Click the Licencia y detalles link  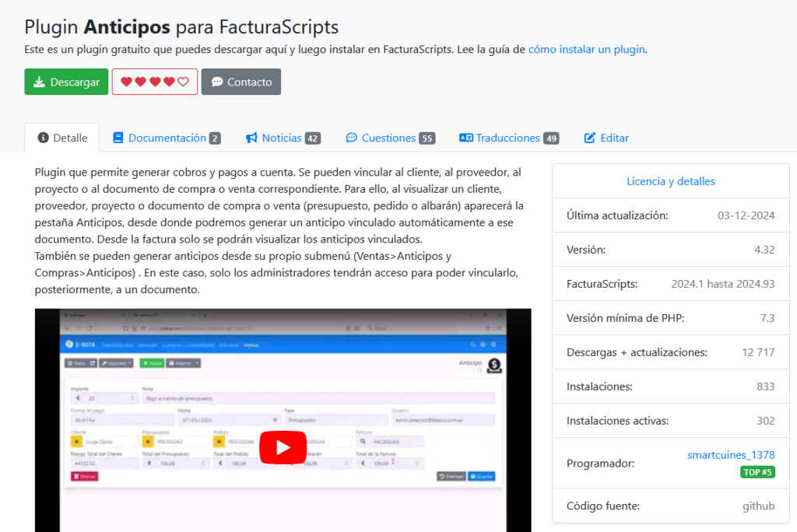pos(670,180)
